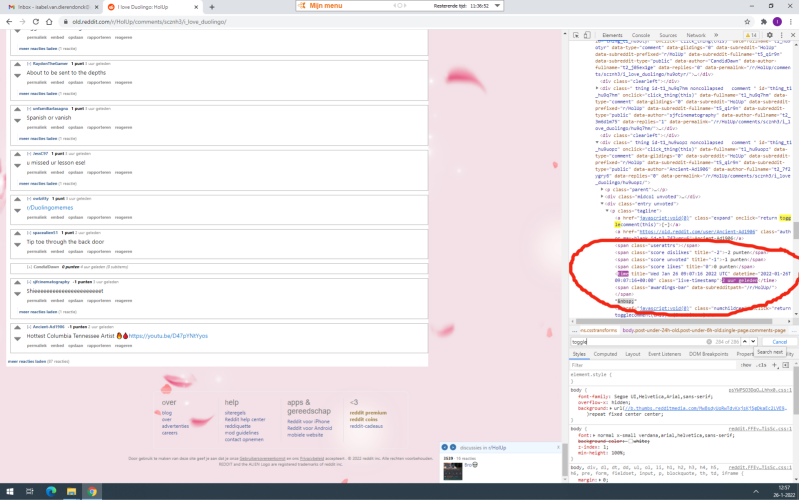Close the 'discussies in r/HolUp' chat widget
799x500 pixels.
click(x=558, y=447)
